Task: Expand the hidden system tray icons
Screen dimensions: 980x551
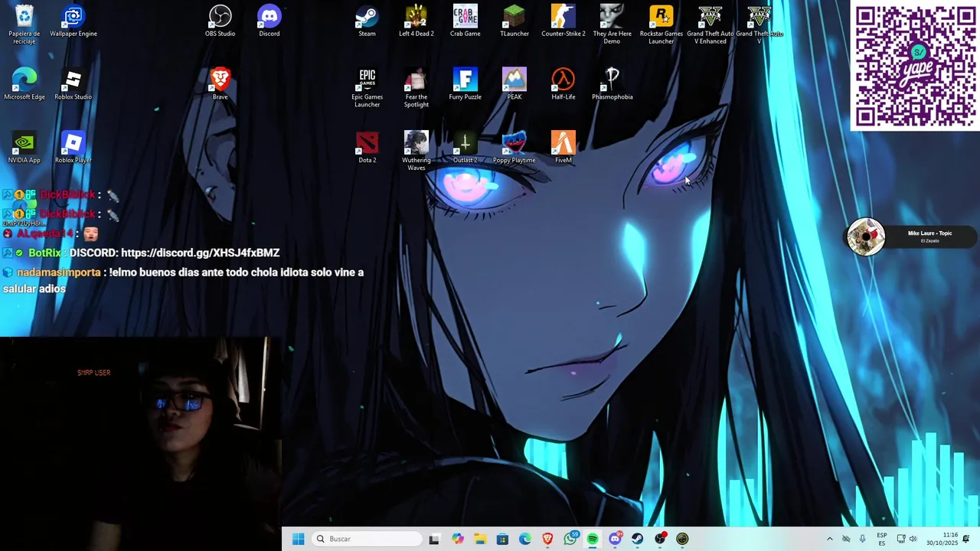Action: pyautogui.click(x=829, y=539)
